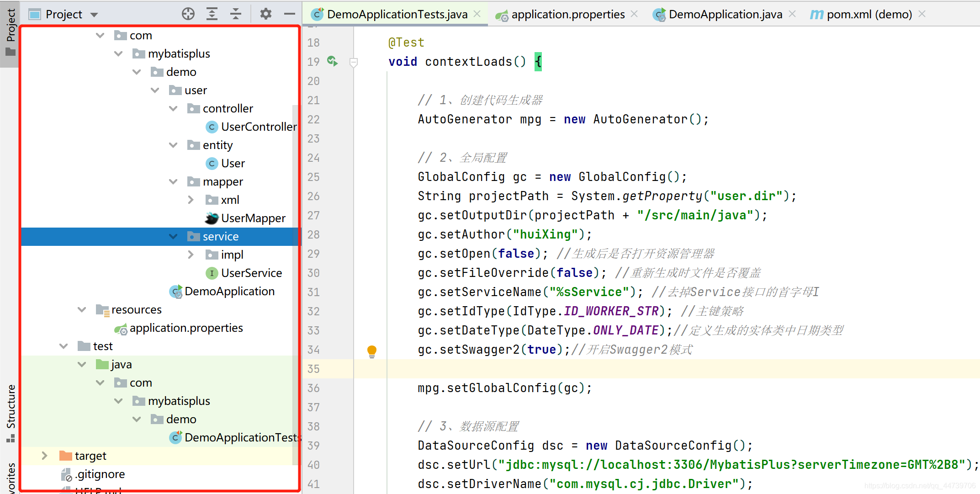Click the jdbc:mysql URL string
Image resolution: width=980 pixels, height=494 pixels.
click(x=732, y=465)
